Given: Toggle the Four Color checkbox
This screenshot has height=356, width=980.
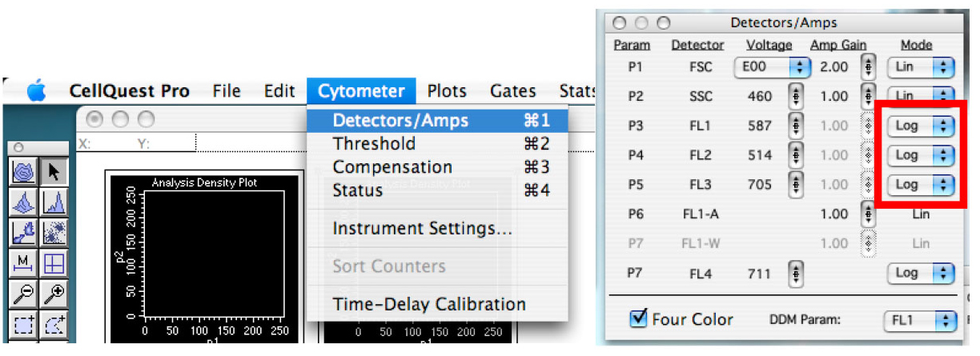Looking at the screenshot, I should (639, 319).
